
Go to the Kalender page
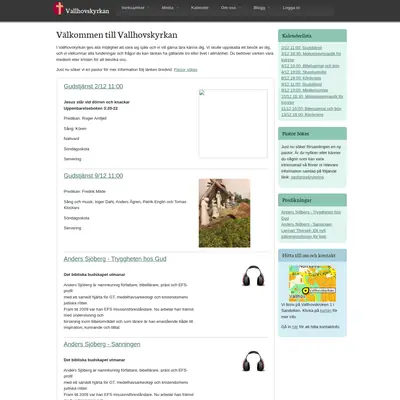pyautogui.click(x=200, y=8)
